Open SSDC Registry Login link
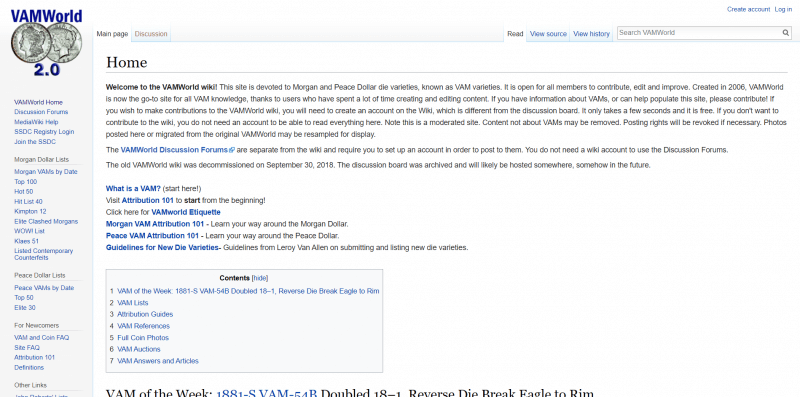The width and height of the screenshot is (800, 397). pos(44,132)
